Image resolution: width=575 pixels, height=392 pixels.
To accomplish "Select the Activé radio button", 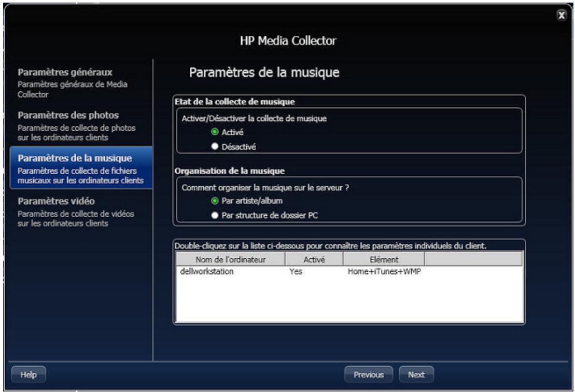I will [x=215, y=132].
